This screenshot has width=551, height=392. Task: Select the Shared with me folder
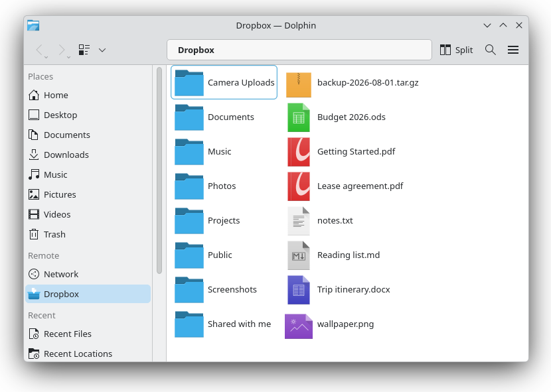click(223, 324)
